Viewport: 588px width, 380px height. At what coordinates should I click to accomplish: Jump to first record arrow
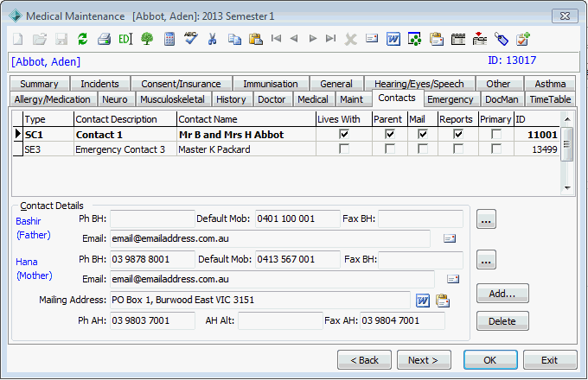pyautogui.click(x=276, y=38)
